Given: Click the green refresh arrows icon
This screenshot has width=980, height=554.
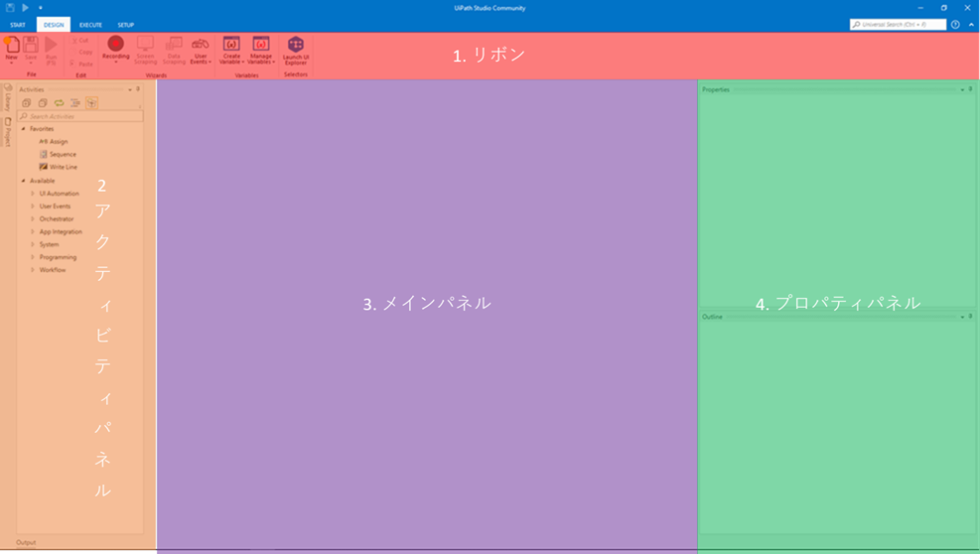Looking at the screenshot, I should [x=59, y=102].
